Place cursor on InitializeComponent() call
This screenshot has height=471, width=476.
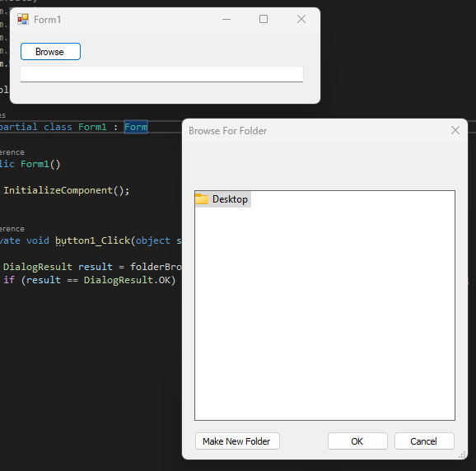66,190
